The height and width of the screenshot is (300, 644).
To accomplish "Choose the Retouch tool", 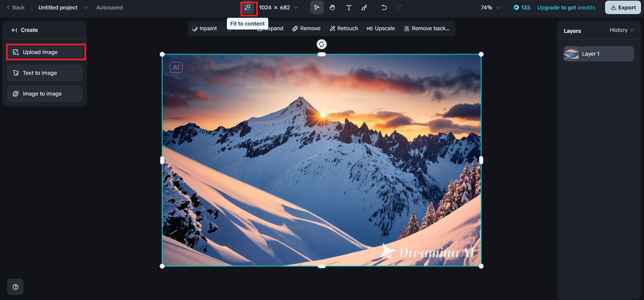I will (x=344, y=29).
